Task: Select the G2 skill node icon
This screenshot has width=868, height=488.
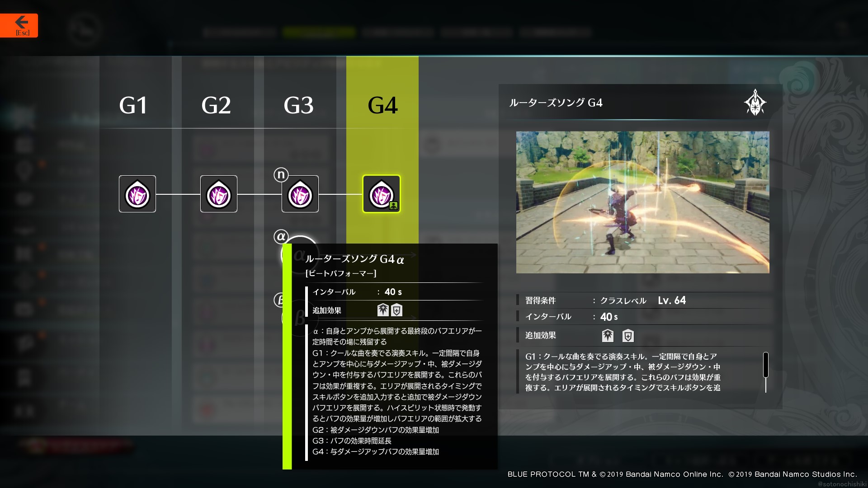Action: tap(218, 194)
